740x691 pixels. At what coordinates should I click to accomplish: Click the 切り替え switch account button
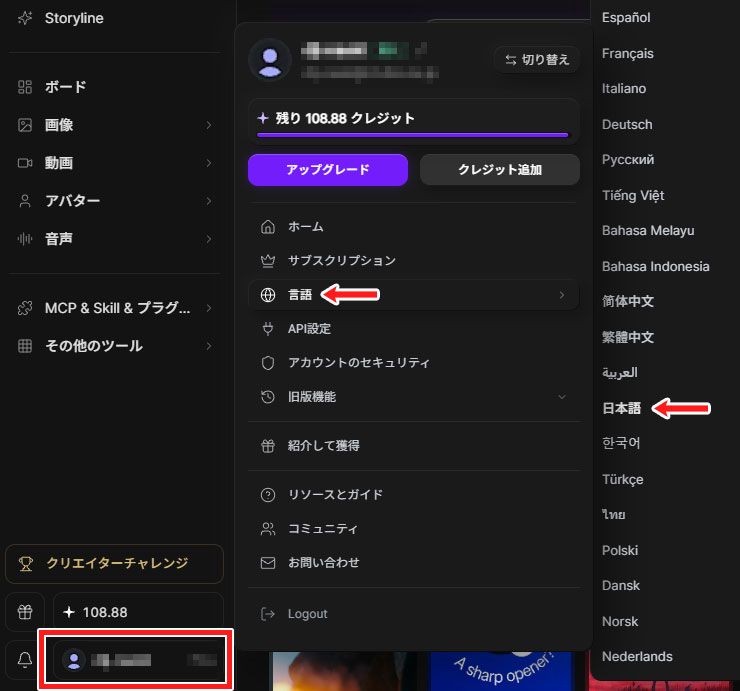(537, 60)
